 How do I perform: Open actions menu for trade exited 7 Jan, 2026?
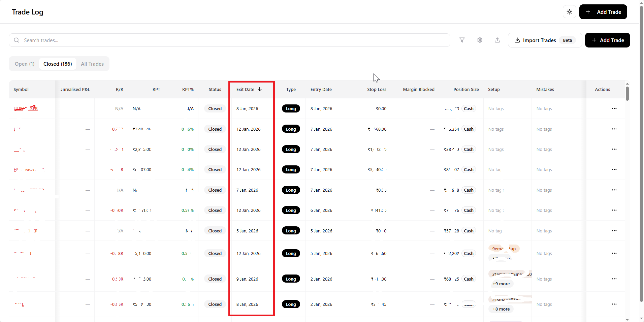(x=614, y=190)
